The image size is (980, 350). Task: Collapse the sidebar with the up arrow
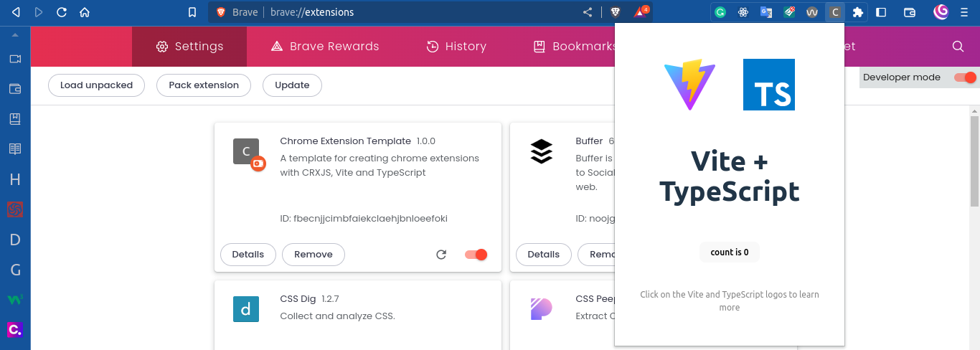(x=15, y=34)
